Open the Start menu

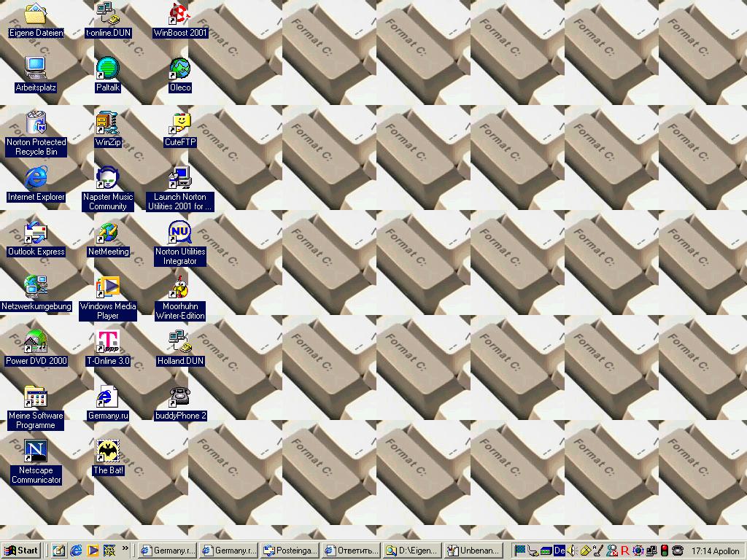(21, 551)
